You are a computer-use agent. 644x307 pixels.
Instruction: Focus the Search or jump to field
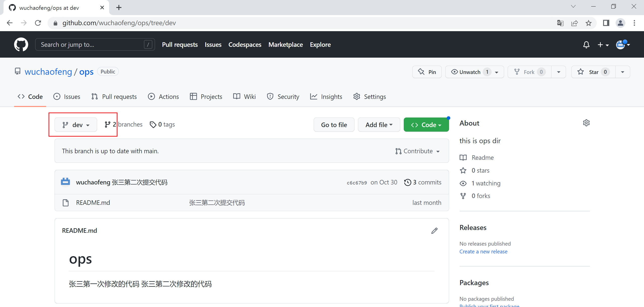point(95,45)
